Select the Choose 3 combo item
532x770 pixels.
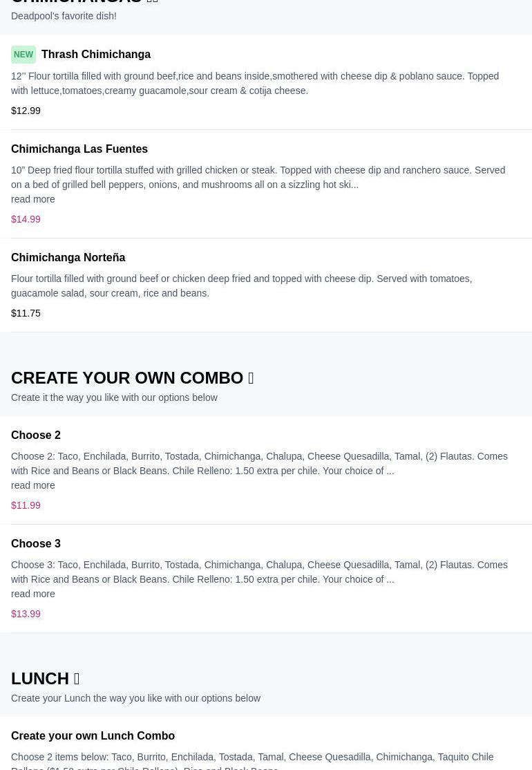click(36, 544)
